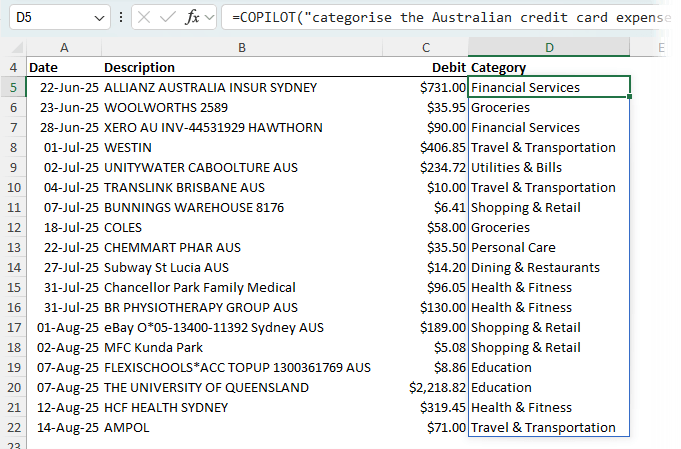Click the fill handle on cell D5
This screenshot has height=449, width=681.
click(x=629, y=96)
